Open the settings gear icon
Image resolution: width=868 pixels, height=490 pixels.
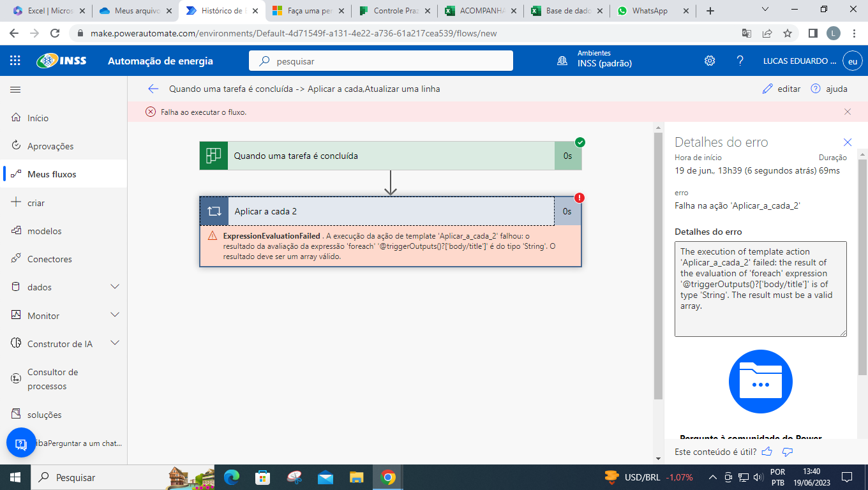(x=710, y=61)
